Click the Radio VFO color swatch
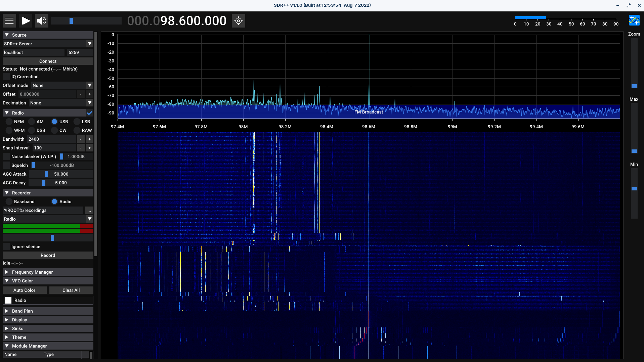Image resolution: width=644 pixels, height=362 pixels. pyautogui.click(x=8, y=300)
